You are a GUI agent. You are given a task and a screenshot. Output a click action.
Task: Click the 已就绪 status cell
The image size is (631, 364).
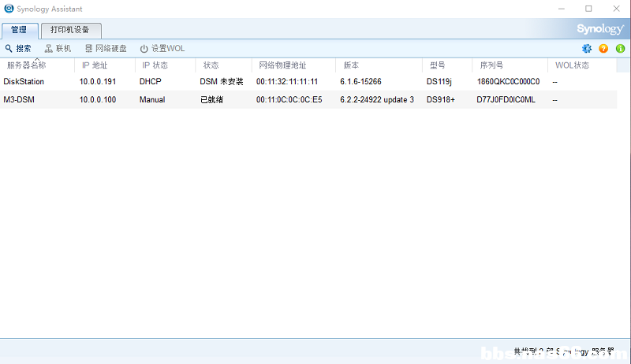click(x=211, y=99)
